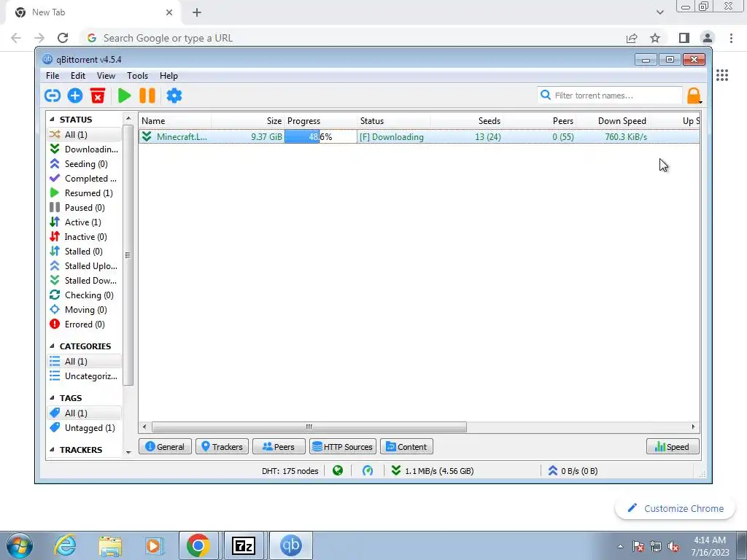Viewport: 747px width, 560px height.
Task: Click the Windows Start button
Action: pos(19,545)
